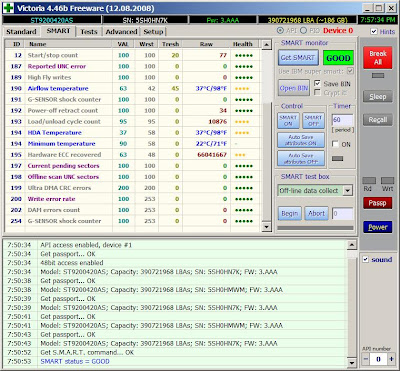Select the API radio button
Image resolution: width=400 pixels, height=371 pixels.
click(280, 31)
